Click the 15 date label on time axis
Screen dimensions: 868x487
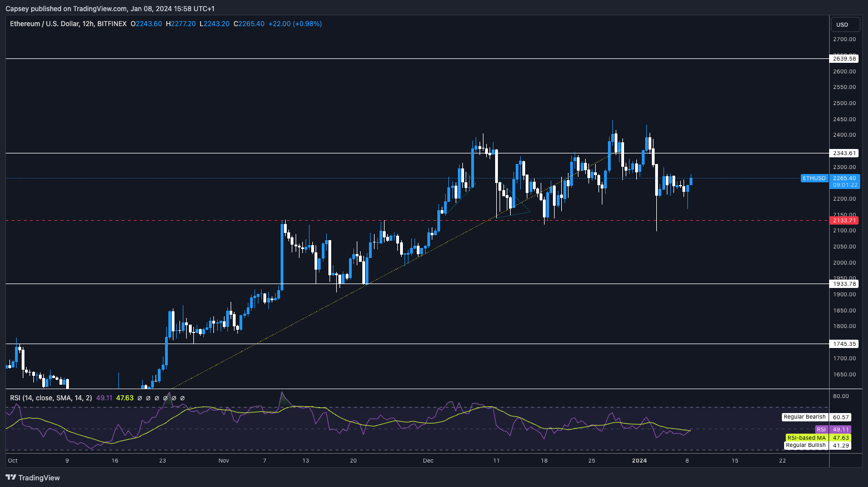735,460
